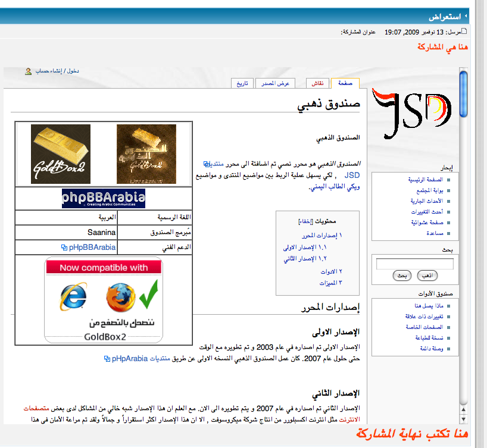This screenshot has height=448, width=487.
Task: Click the user account icon beside login
Action: tap(28, 71)
